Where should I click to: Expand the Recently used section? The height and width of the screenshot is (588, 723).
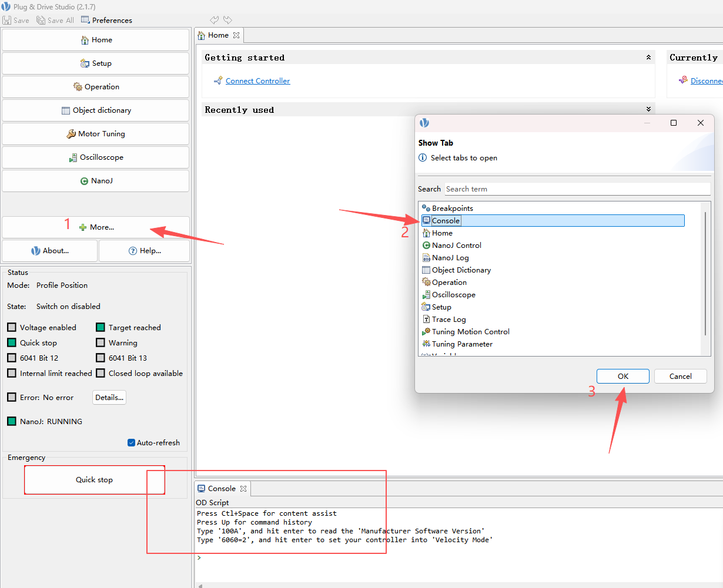(x=648, y=109)
